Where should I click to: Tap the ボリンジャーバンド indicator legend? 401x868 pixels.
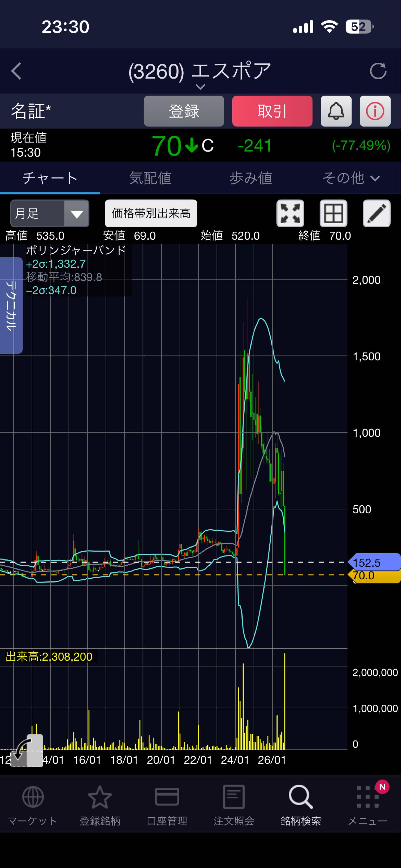click(76, 250)
